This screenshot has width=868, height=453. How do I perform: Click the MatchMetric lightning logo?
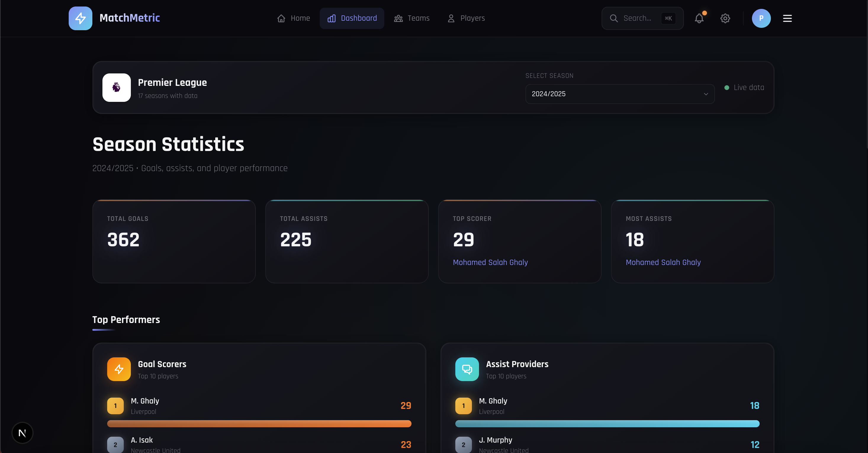(x=80, y=18)
